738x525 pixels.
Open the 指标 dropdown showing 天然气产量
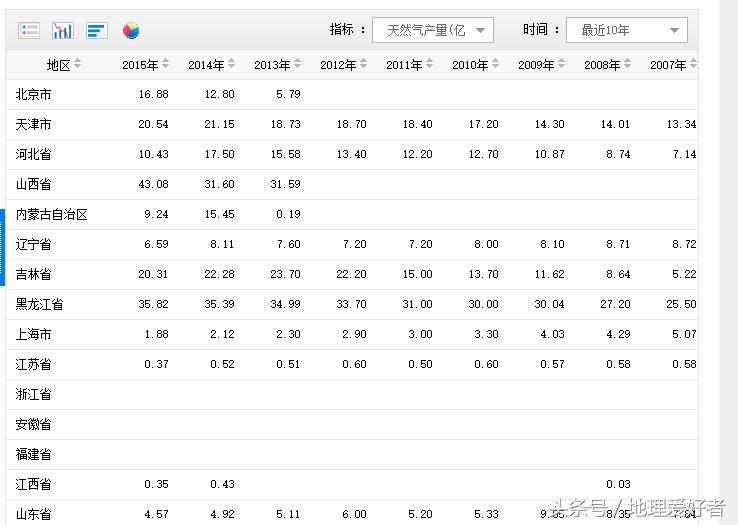[433, 30]
